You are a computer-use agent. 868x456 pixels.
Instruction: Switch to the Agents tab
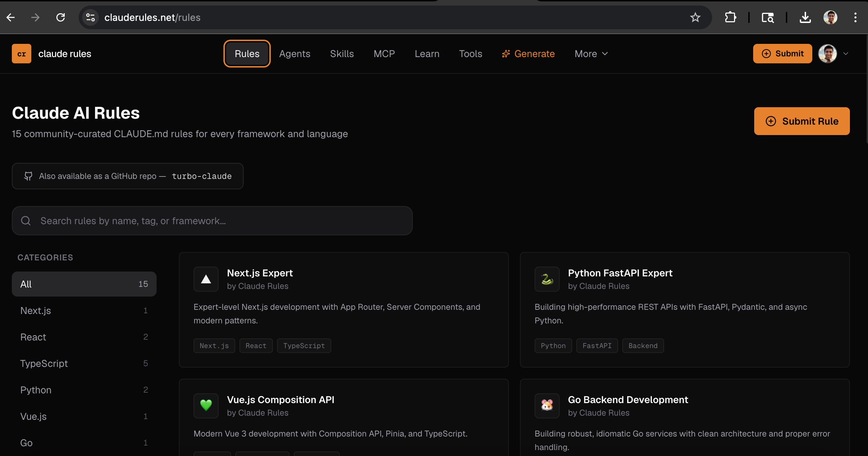click(294, 54)
